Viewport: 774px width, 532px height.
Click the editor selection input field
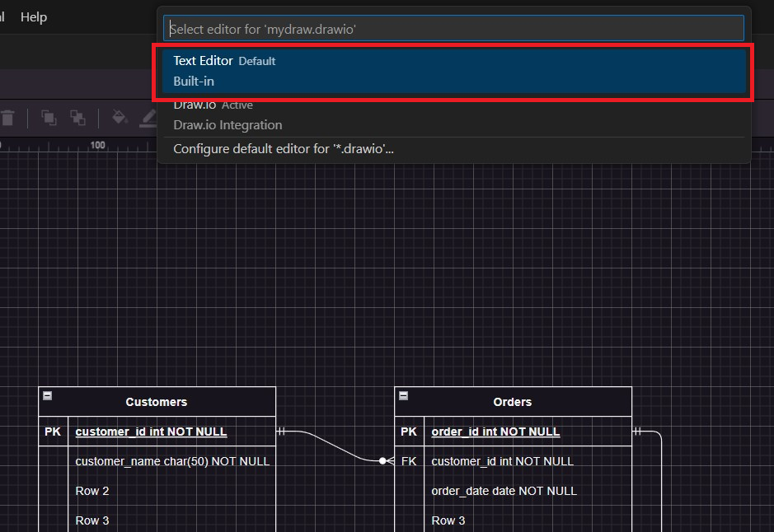pyautogui.click(x=453, y=27)
